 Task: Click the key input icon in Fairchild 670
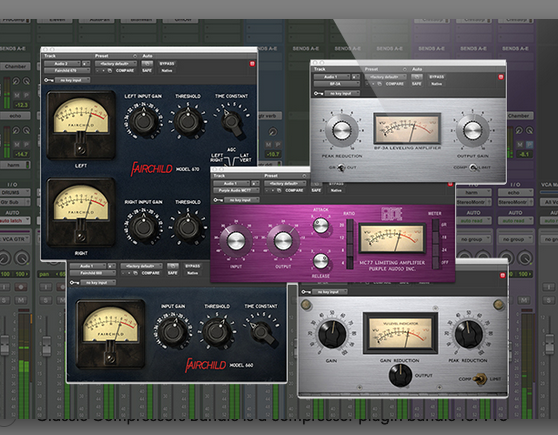coord(49,80)
